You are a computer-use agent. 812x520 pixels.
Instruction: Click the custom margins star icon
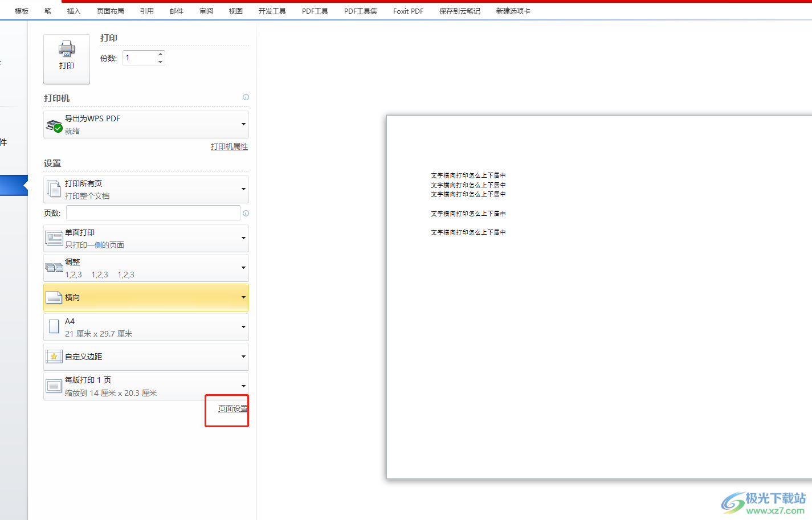pos(54,357)
